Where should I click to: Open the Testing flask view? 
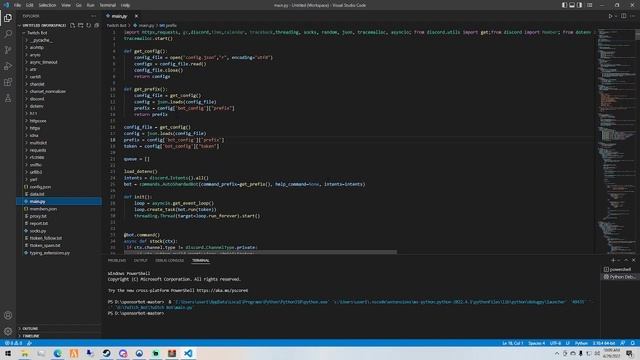point(8,98)
